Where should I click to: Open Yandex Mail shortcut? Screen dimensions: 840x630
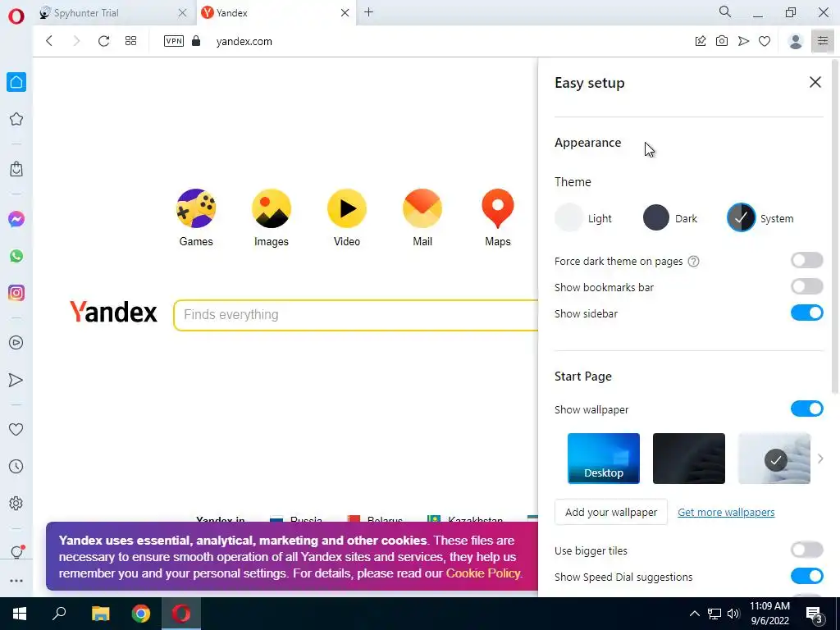pos(422,218)
